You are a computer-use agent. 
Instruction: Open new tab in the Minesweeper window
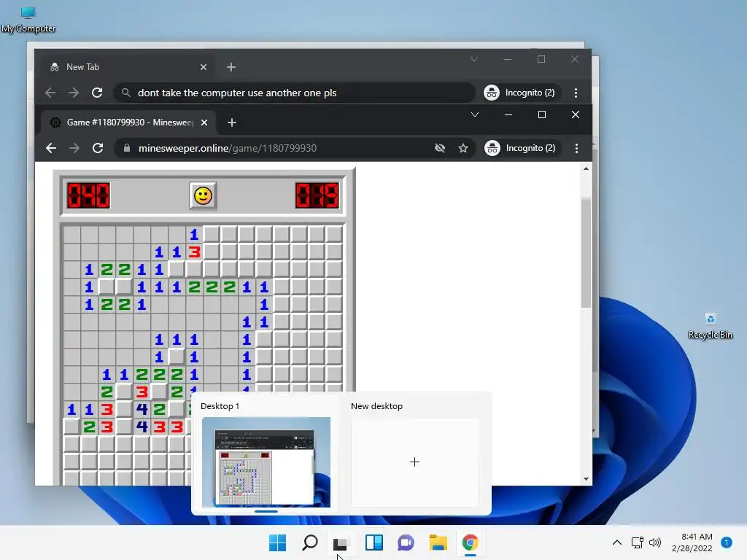(x=232, y=122)
